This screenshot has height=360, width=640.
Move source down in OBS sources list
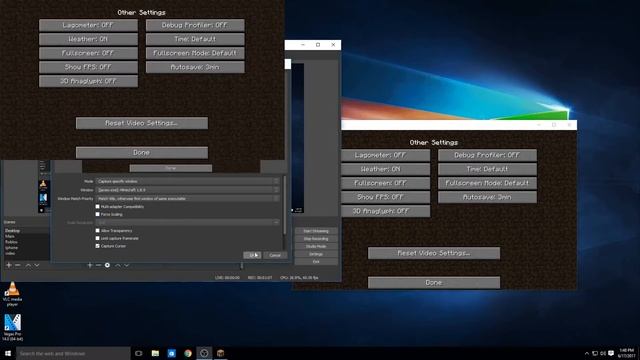point(127,265)
